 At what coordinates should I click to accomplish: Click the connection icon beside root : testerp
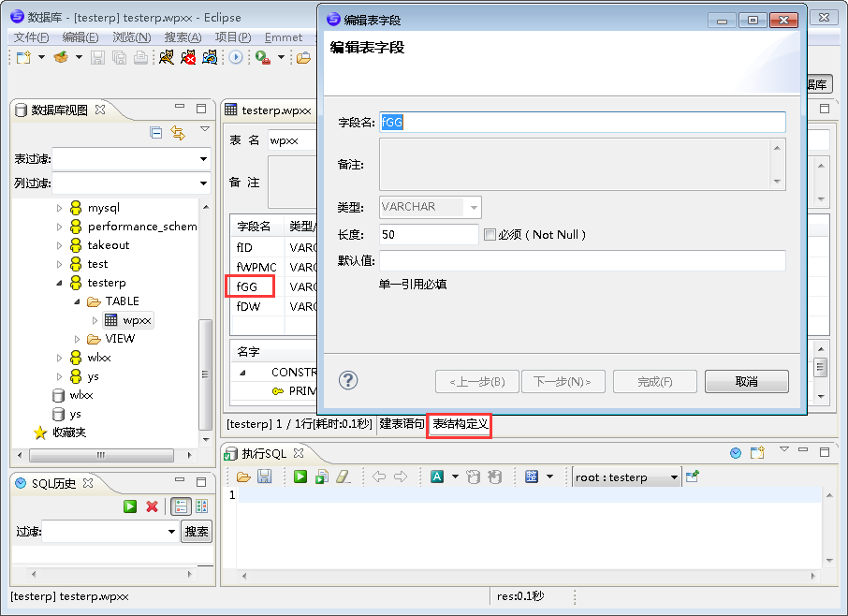693,477
